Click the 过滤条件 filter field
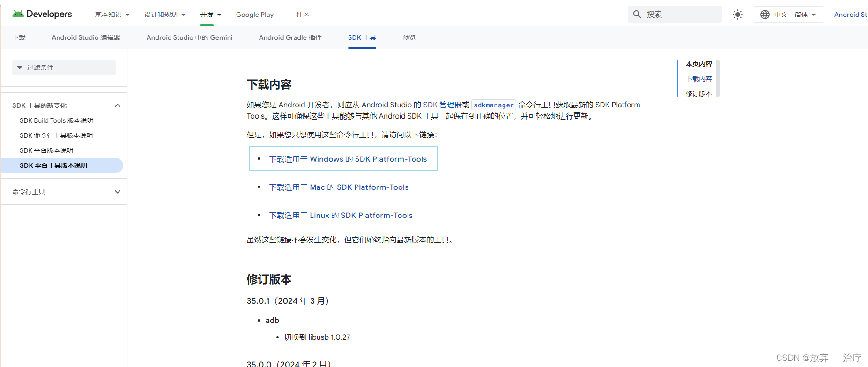 point(64,67)
